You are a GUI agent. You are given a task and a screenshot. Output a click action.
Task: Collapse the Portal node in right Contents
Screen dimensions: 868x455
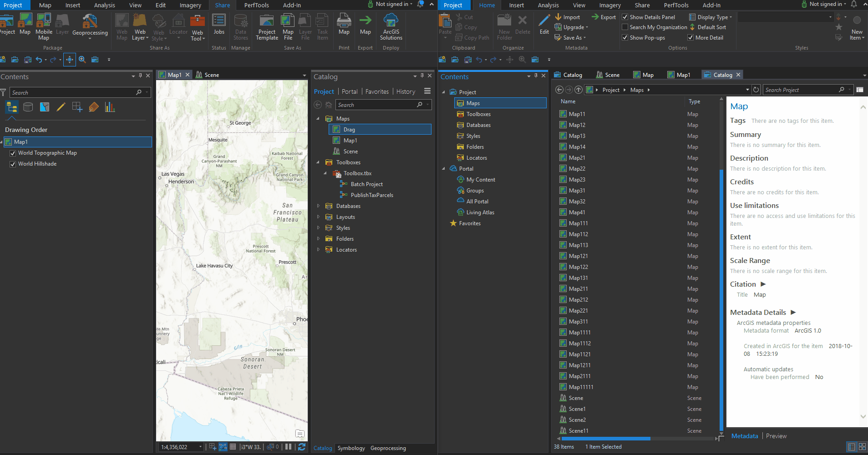click(x=443, y=169)
